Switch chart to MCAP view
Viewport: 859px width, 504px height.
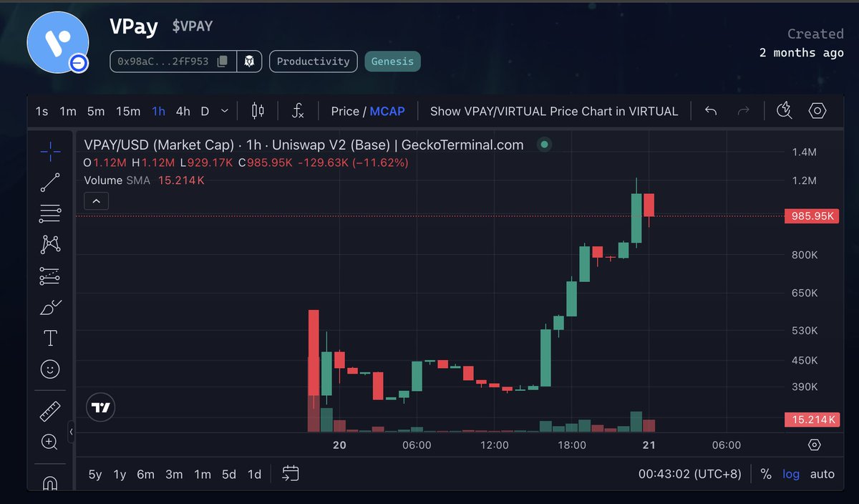coord(387,111)
